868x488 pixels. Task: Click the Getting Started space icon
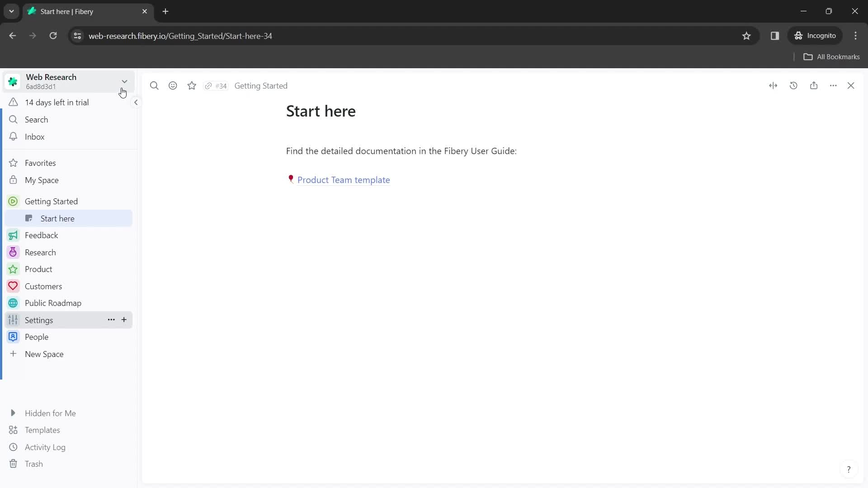13,202
